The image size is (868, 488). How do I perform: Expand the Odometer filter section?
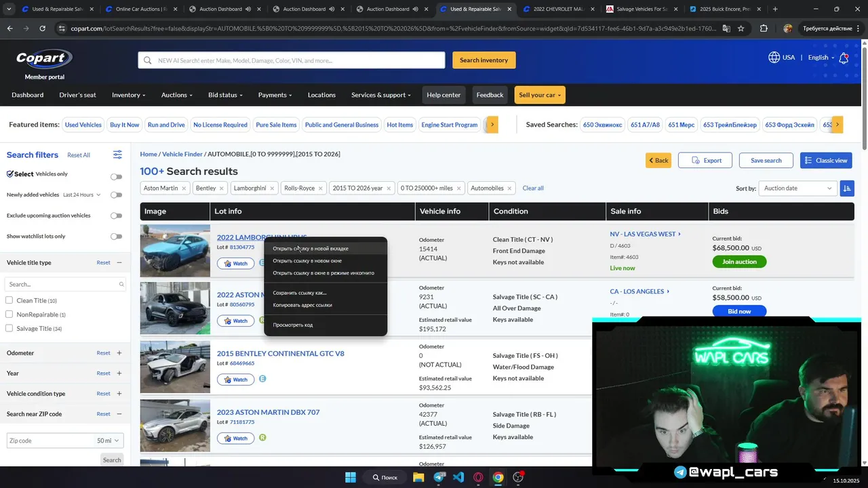(x=119, y=353)
